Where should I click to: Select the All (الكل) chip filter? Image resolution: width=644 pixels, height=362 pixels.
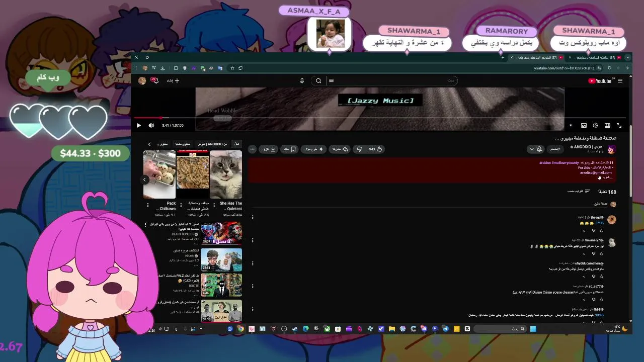236,144
